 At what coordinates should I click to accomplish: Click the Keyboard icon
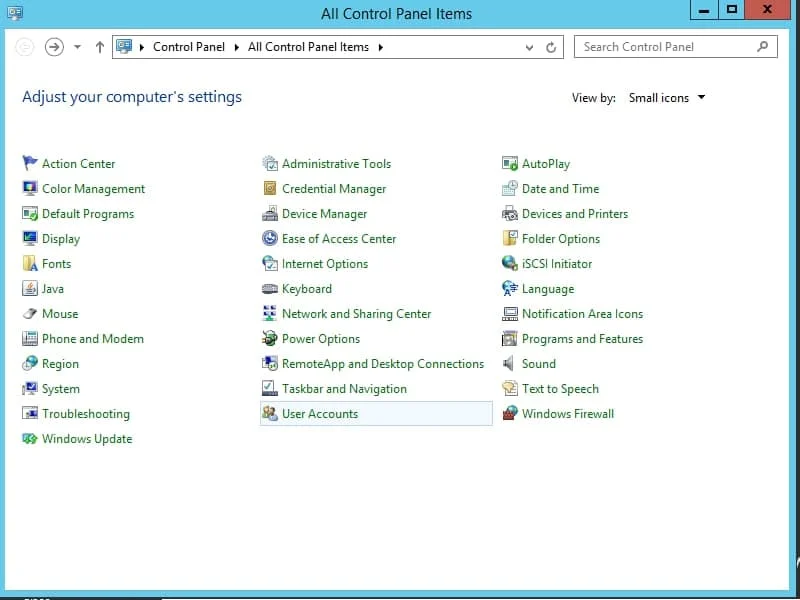(269, 288)
